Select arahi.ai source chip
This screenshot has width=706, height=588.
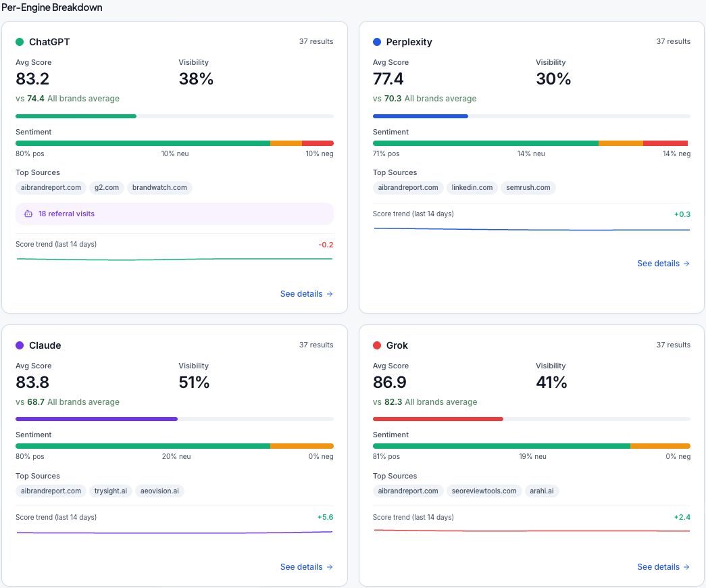pyautogui.click(x=542, y=491)
